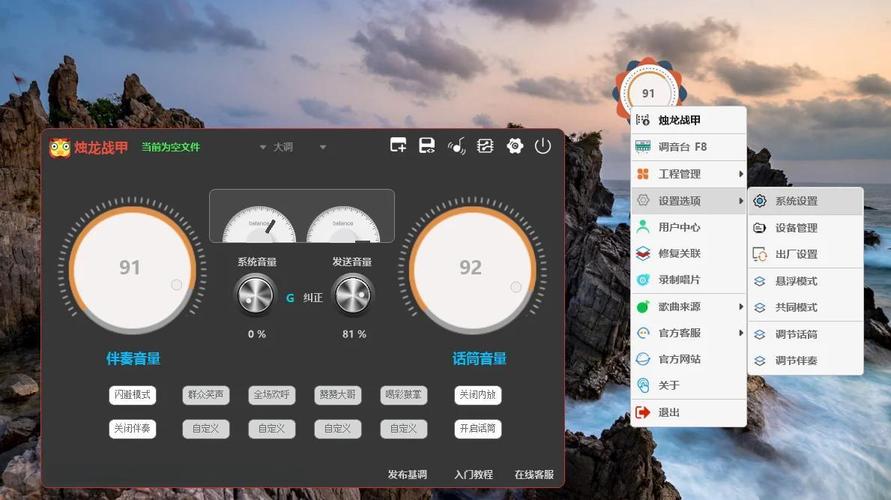
Task: Click the 话筒音量 dial showing 92
Action: tap(472, 268)
